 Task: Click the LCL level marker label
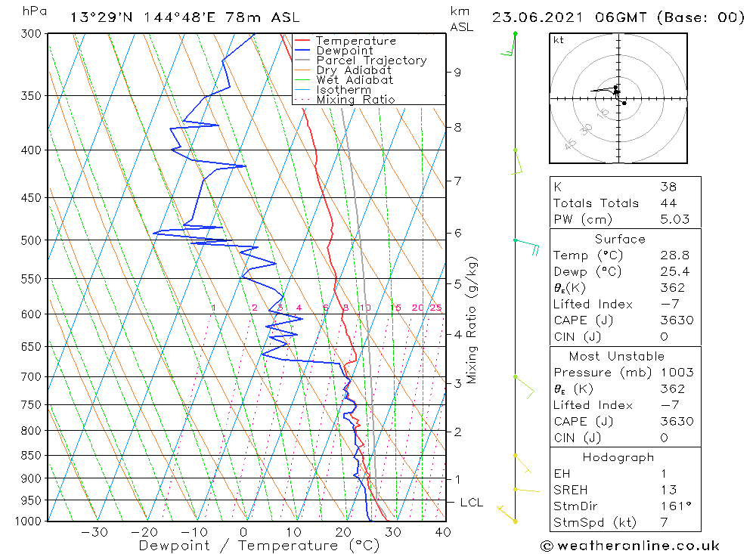point(472,503)
